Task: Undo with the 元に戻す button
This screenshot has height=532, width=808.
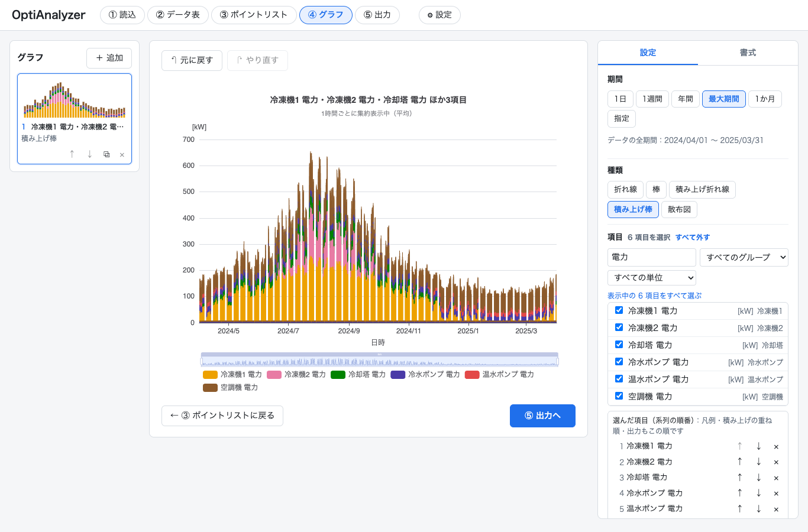Action: 192,60
